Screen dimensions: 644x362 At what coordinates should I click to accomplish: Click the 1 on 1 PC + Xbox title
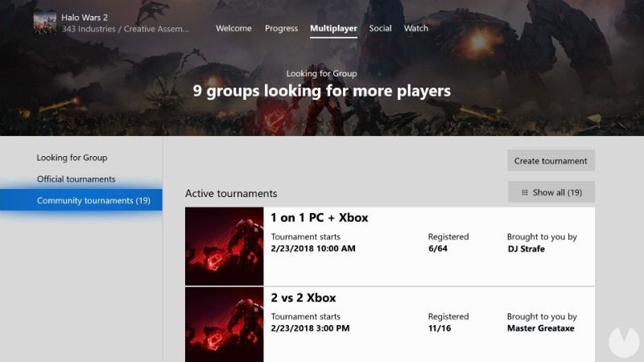(319, 217)
